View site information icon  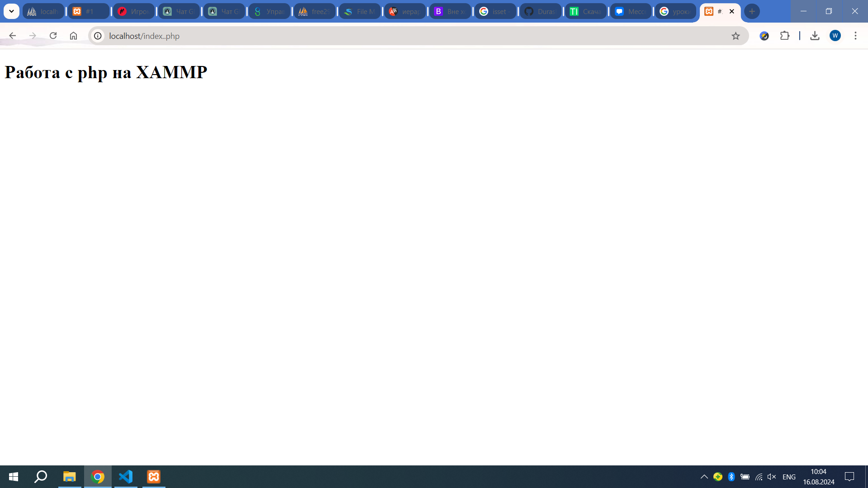[98, 36]
